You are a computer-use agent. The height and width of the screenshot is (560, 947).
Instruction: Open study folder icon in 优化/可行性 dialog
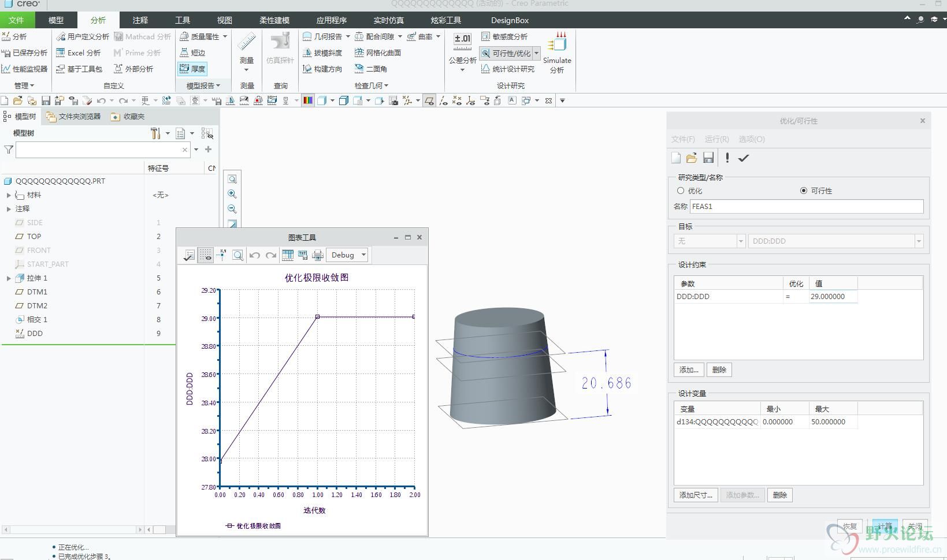pos(692,158)
